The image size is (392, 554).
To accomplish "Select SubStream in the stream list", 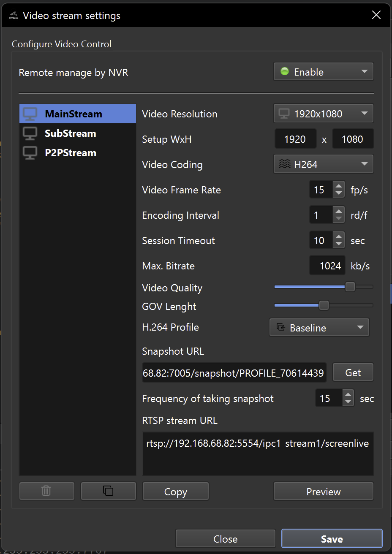I will click(x=71, y=133).
